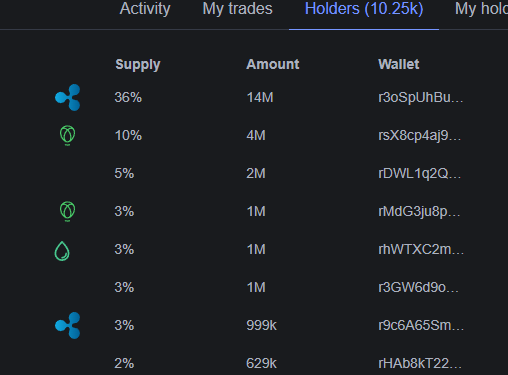Click 3% supply in r9c6A65Sm row
This screenshot has height=375, width=508.
(x=124, y=325)
